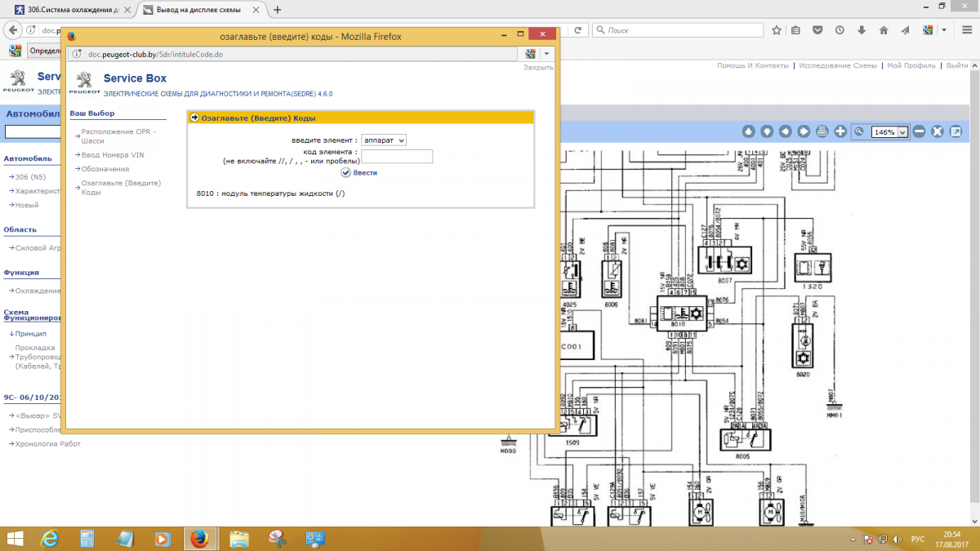Viewport: 980px width, 551px height.
Task: Click the print diagram icon
Action: click(822, 131)
